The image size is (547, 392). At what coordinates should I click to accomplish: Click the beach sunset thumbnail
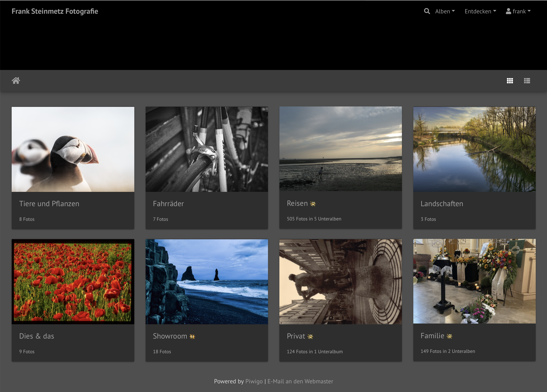[x=340, y=149]
